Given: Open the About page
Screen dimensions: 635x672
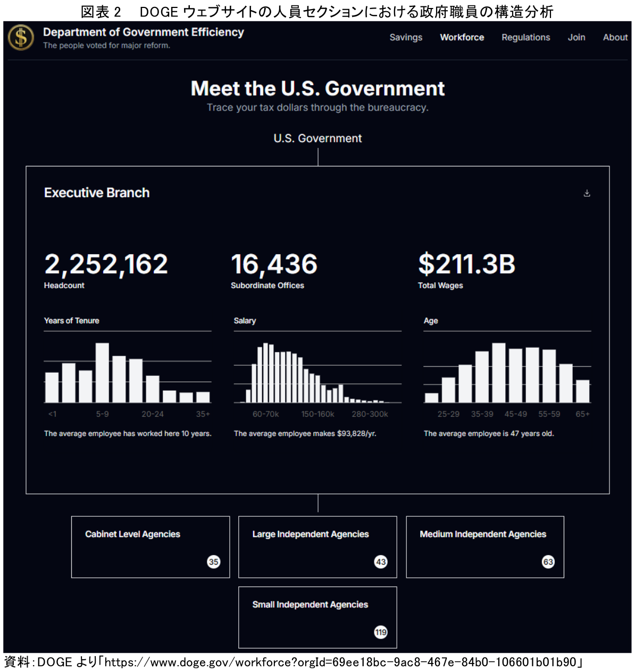Looking at the screenshot, I should 615,37.
